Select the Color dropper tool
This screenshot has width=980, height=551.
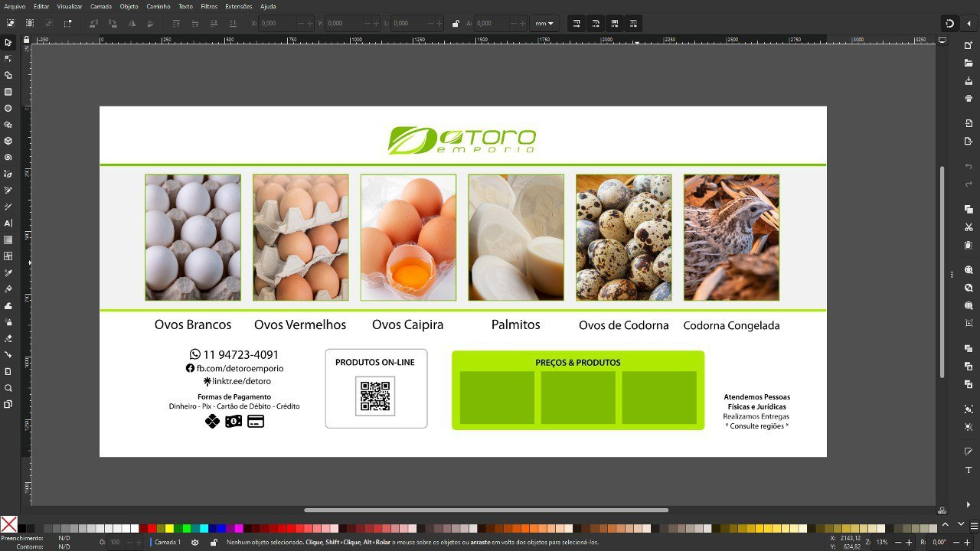point(8,272)
